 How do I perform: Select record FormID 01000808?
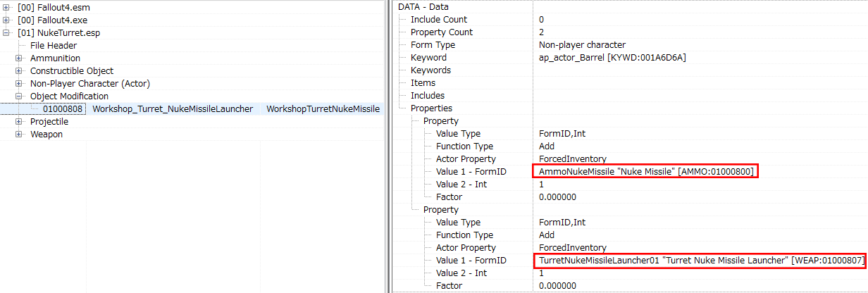click(63, 108)
